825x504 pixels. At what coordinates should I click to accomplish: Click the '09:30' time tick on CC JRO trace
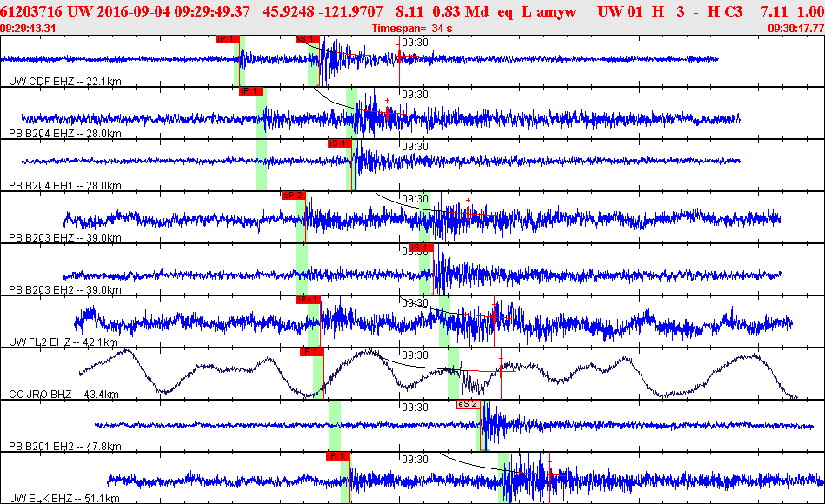point(416,355)
